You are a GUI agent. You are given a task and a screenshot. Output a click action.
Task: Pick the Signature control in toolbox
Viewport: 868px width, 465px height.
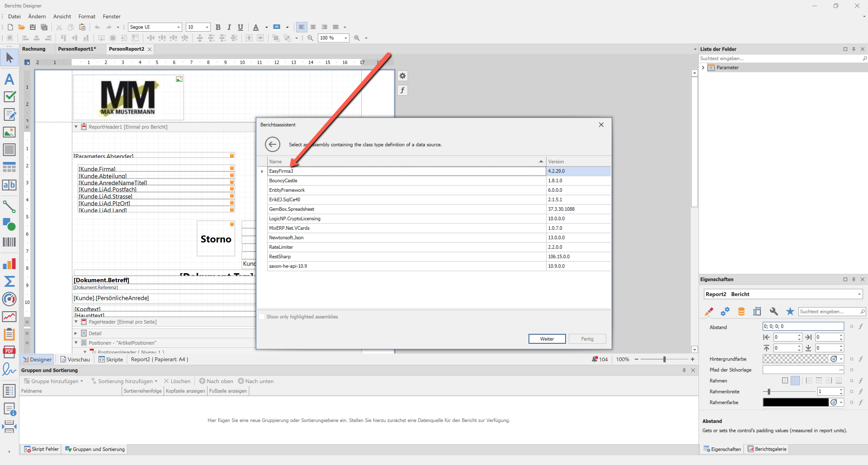pyautogui.click(x=9, y=370)
